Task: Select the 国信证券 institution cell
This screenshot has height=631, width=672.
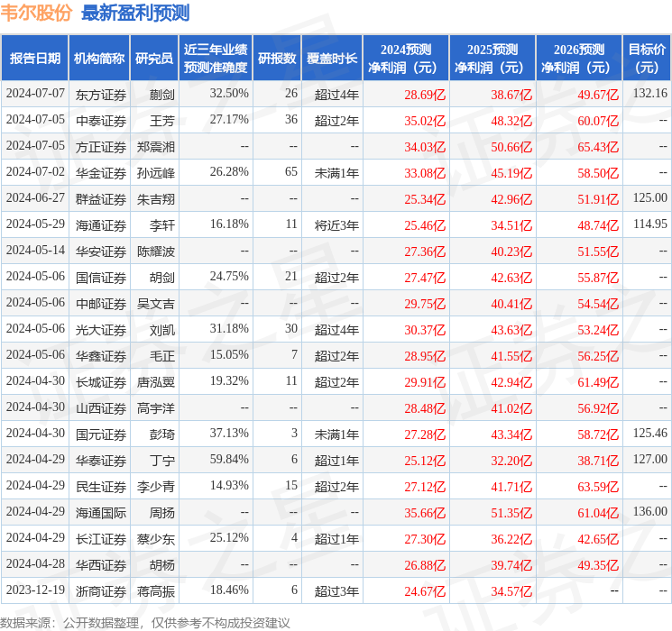Action: [101, 278]
